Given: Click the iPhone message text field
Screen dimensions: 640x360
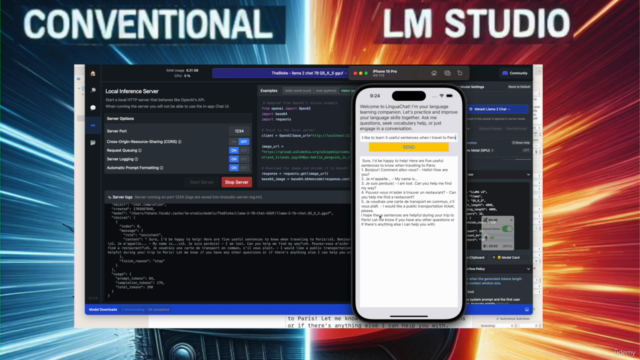Looking at the screenshot, I should pyautogui.click(x=409, y=138).
